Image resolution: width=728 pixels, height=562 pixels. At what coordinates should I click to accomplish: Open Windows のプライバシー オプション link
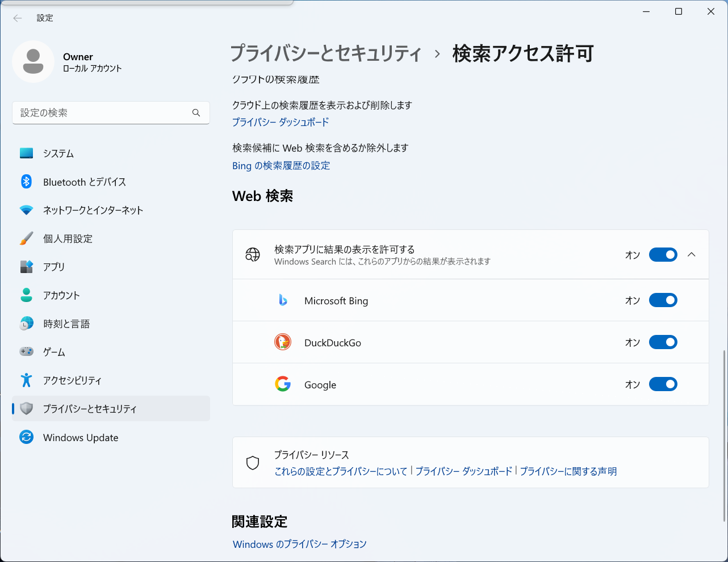(x=299, y=544)
